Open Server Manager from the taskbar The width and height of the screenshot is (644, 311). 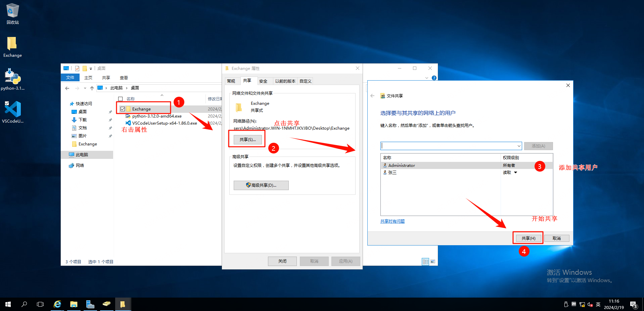pyautogui.click(x=90, y=304)
